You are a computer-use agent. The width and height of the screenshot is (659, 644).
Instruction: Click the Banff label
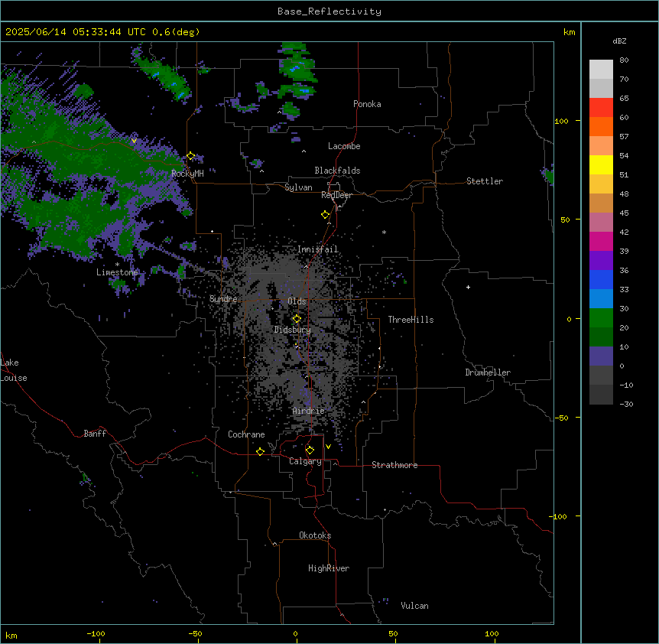click(x=95, y=434)
